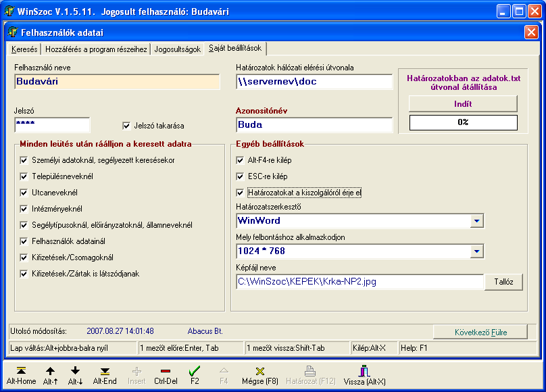Click the Határozat (F12) printer icon
The height and width of the screenshot is (392, 546).
pyautogui.click(x=310, y=371)
